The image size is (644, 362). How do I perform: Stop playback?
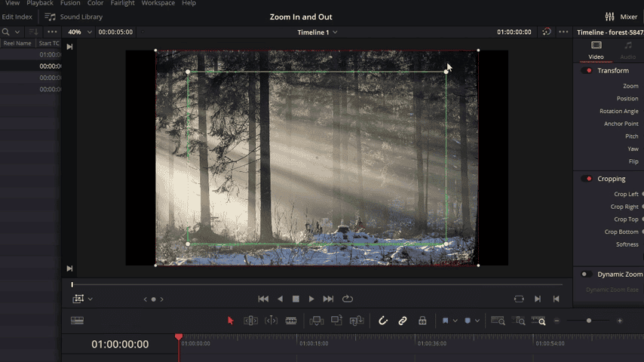(296, 299)
